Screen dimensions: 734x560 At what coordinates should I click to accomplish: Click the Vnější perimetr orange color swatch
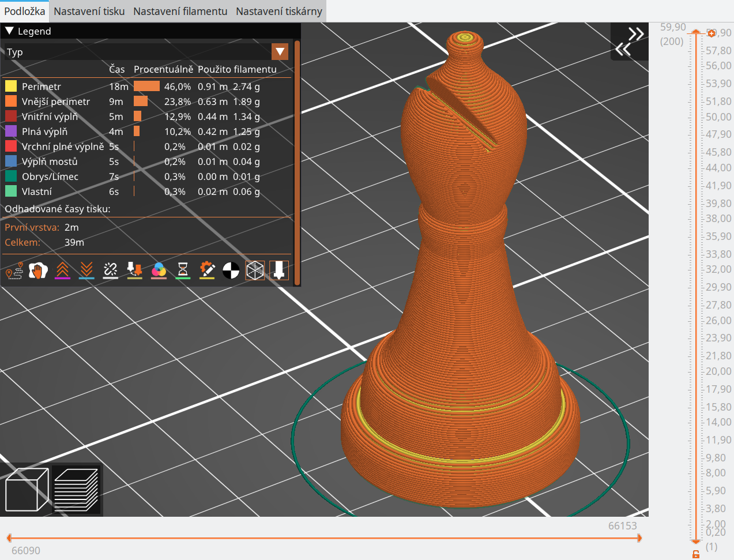11,102
